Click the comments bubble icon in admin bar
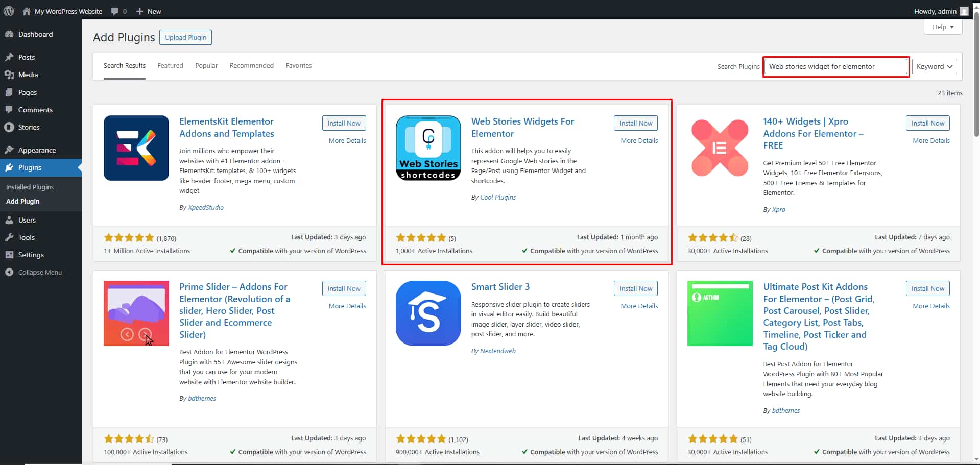The image size is (980, 465). pyautogui.click(x=115, y=11)
